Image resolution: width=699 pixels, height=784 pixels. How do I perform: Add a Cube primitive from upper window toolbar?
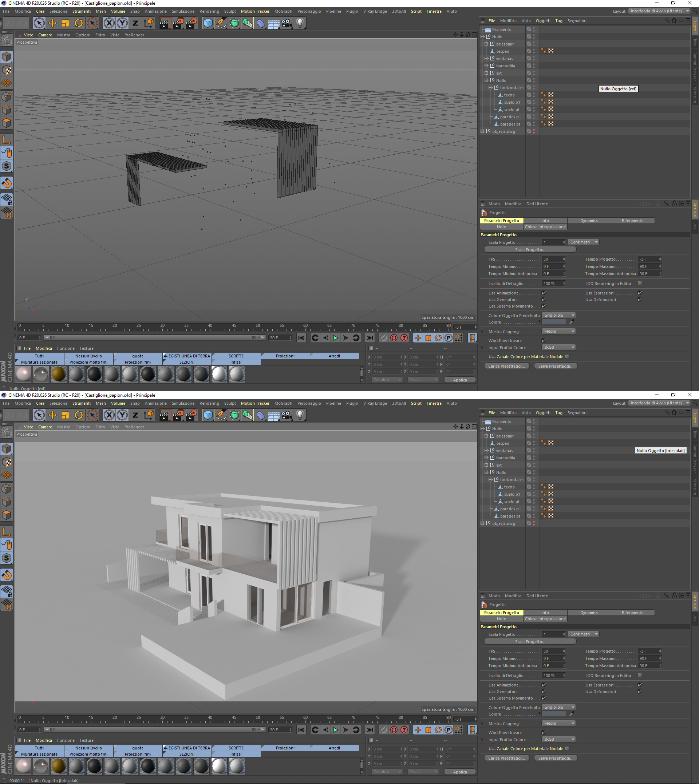coord(208,23)
